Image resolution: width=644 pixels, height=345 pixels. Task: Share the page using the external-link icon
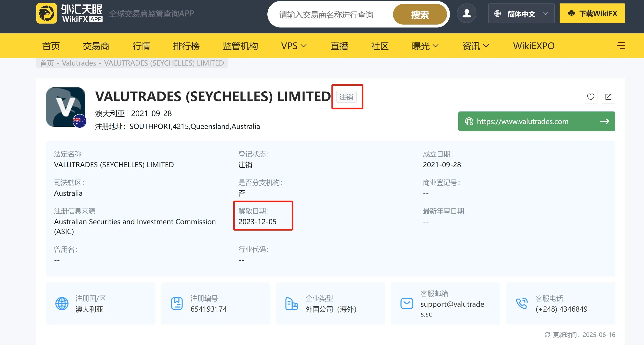click(608, 97)
